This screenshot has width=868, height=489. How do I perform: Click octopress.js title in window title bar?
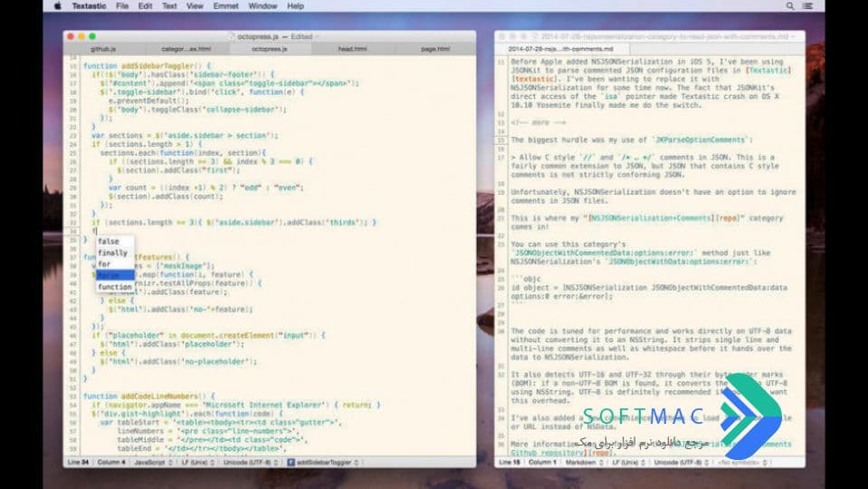point(258,36)
